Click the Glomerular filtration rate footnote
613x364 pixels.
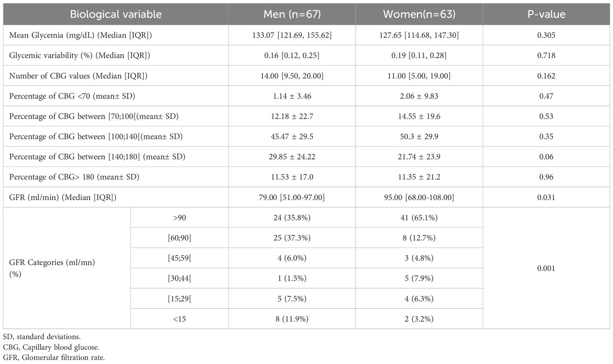54,358
